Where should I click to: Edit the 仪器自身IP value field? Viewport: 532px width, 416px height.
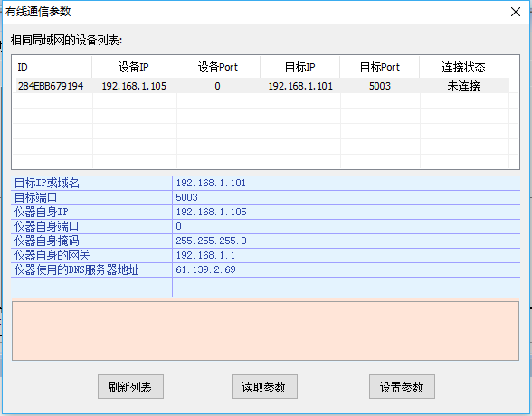pos(347,212)
